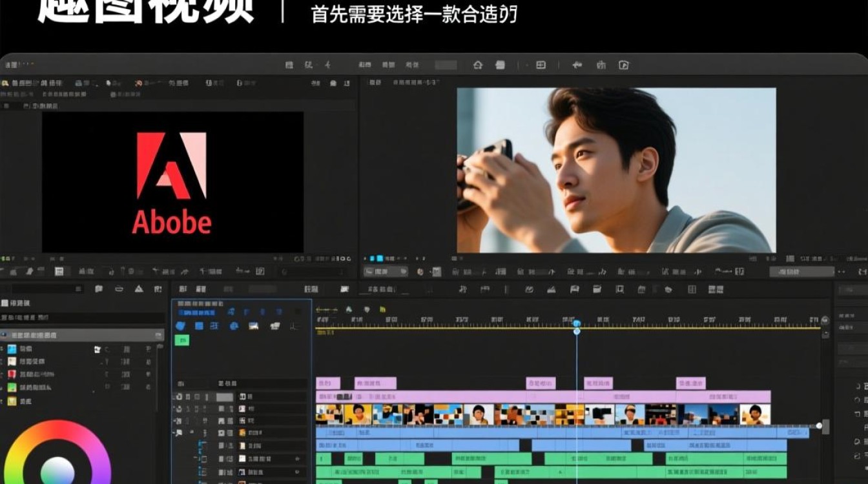Viewport: 868px width, 484px height.
Task: Click the first thumbnail in the video clip strip
Action: tap(329, 414)
